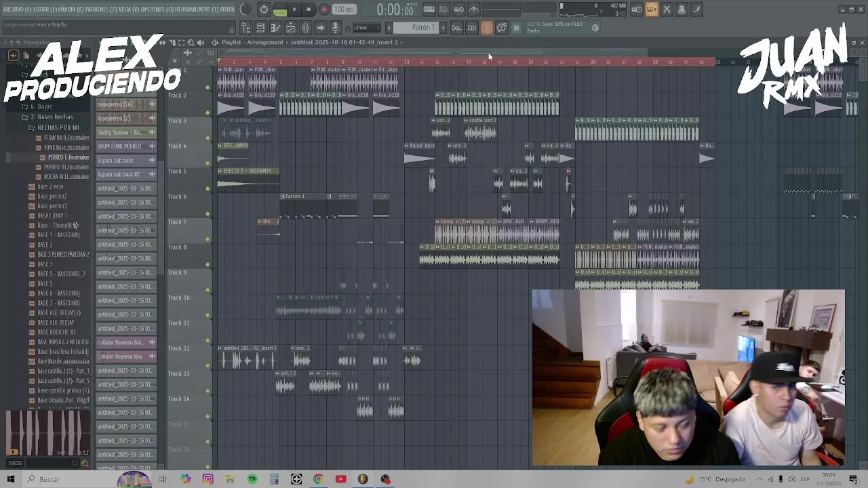868x488 pixels.
Task: Open the AYUDA menu
Action: pos(227,9)
